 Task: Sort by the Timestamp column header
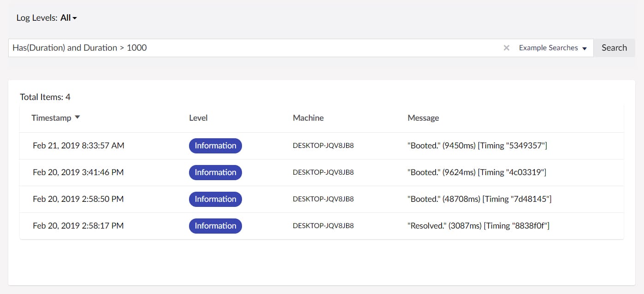(x=51, y=118)
